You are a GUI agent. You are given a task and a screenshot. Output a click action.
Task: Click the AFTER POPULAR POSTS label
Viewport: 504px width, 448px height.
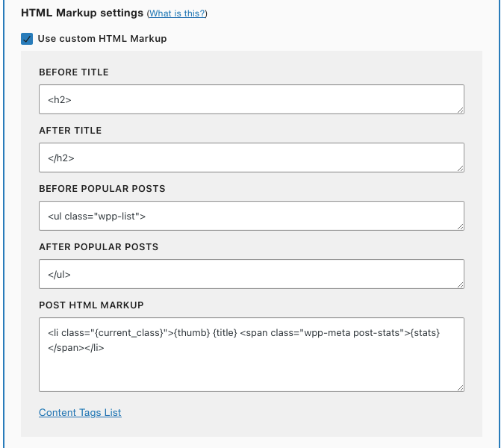point(99,247)
